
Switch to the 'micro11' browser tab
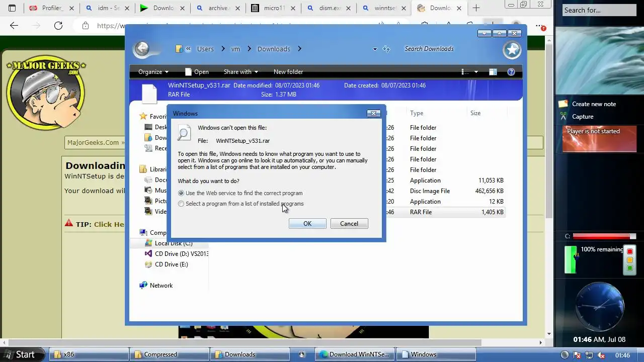272,8
